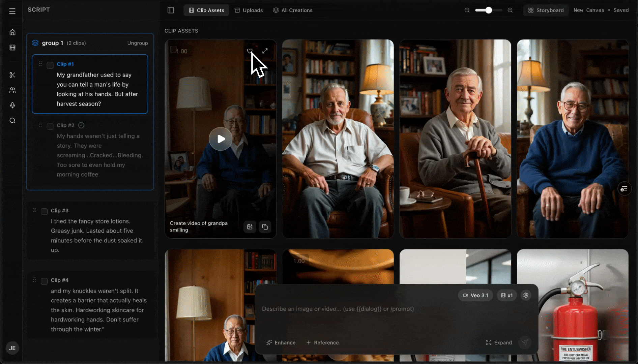
Task: Select Clip #4 via its checkbox
Action: [x=44, y=281]
